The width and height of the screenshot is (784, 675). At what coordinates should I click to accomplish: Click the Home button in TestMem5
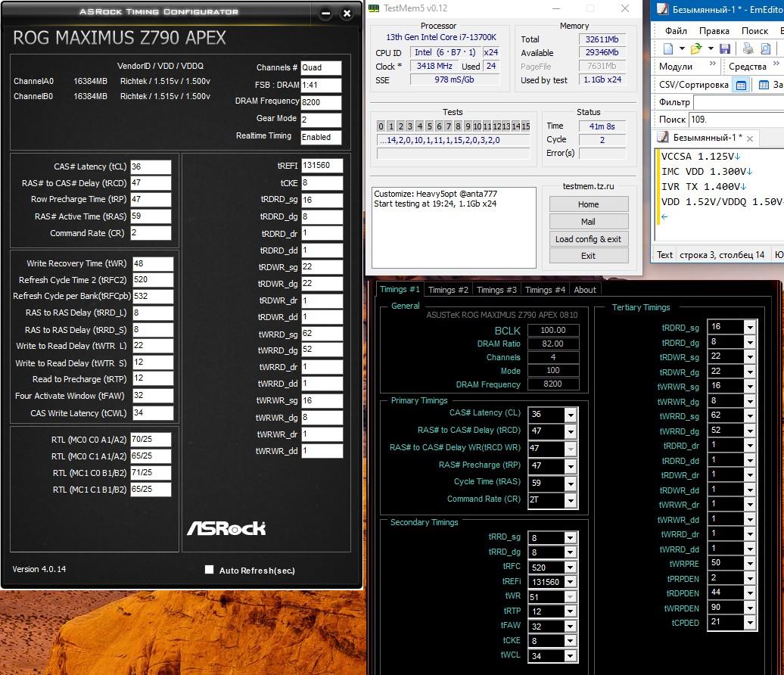click(x=589, y=204)
